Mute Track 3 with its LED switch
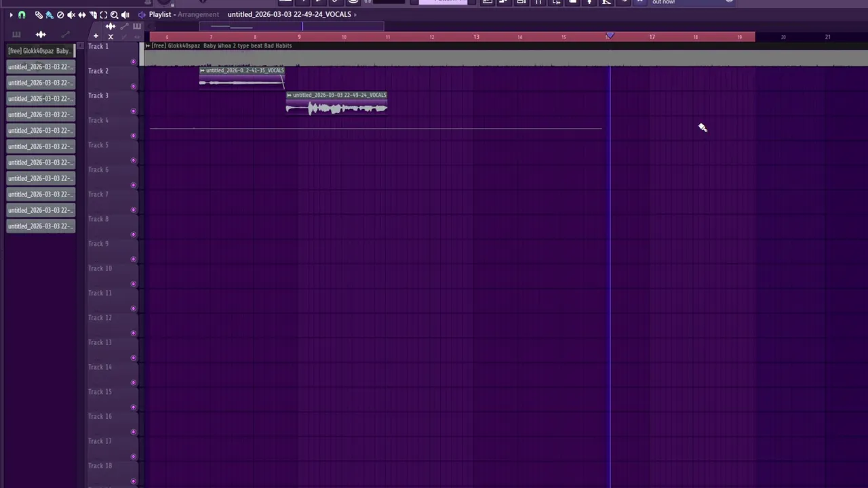The width and height of the screenshot is (868, 488). pos(134,111)
